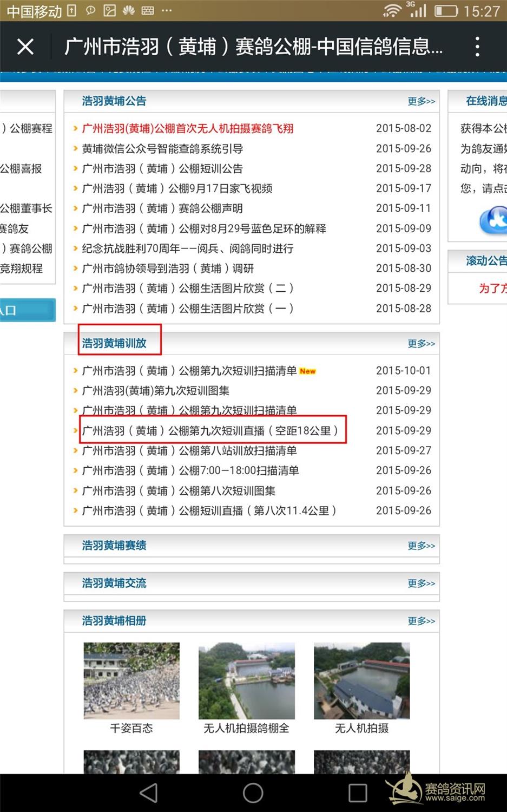Expand 更多>> in 浩羽黄埔公告 section

click(421, 101)
